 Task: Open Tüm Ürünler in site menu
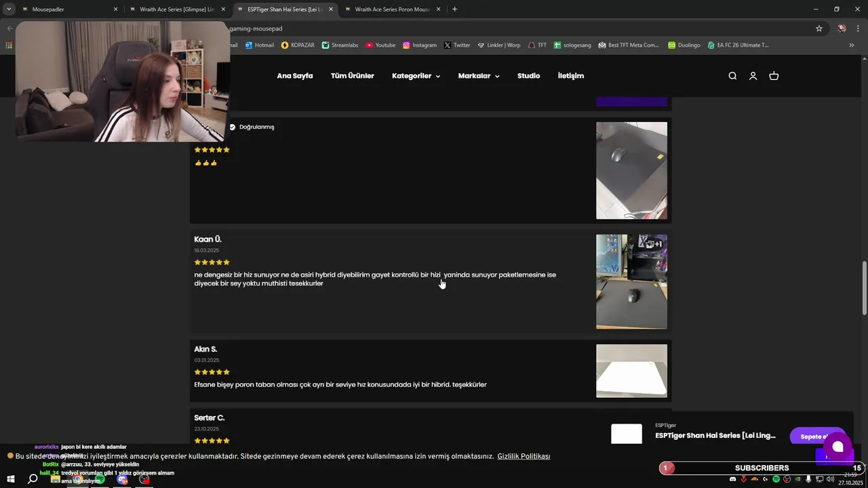pos(353,76)
